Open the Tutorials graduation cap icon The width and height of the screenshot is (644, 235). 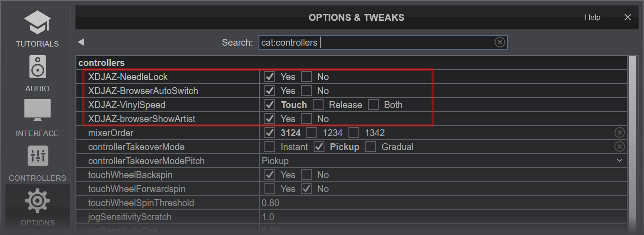[38, 23]
